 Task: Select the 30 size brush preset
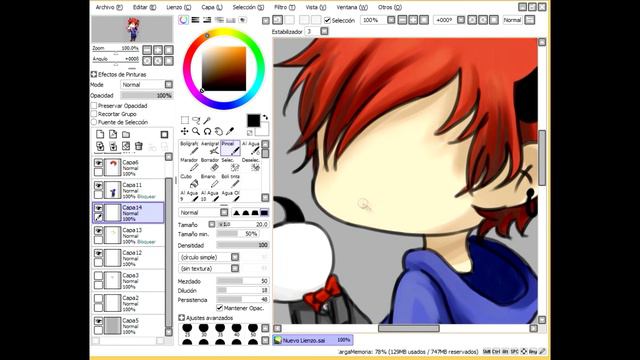coord(204,330)
